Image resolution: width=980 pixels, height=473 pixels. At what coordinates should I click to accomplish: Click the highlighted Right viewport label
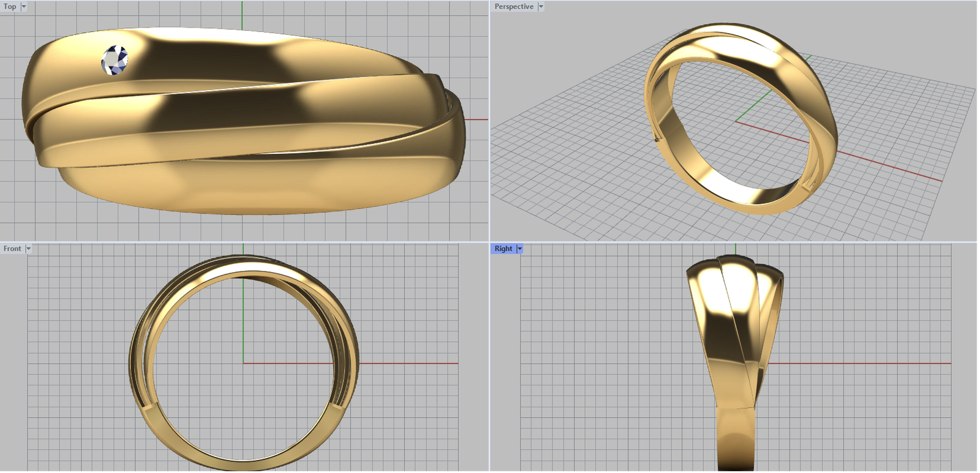click(503, 249)
